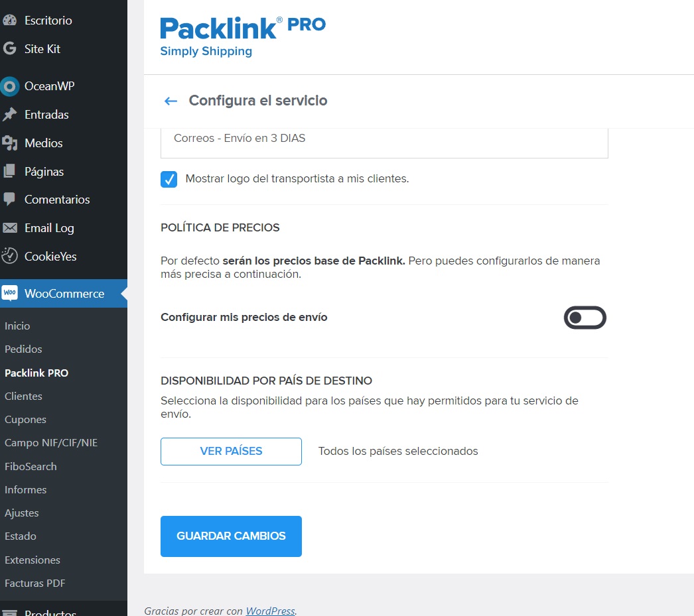Screen dimensions: 694x616
Task: Open the Ajustes submenu entry
Action: point(22,513)
